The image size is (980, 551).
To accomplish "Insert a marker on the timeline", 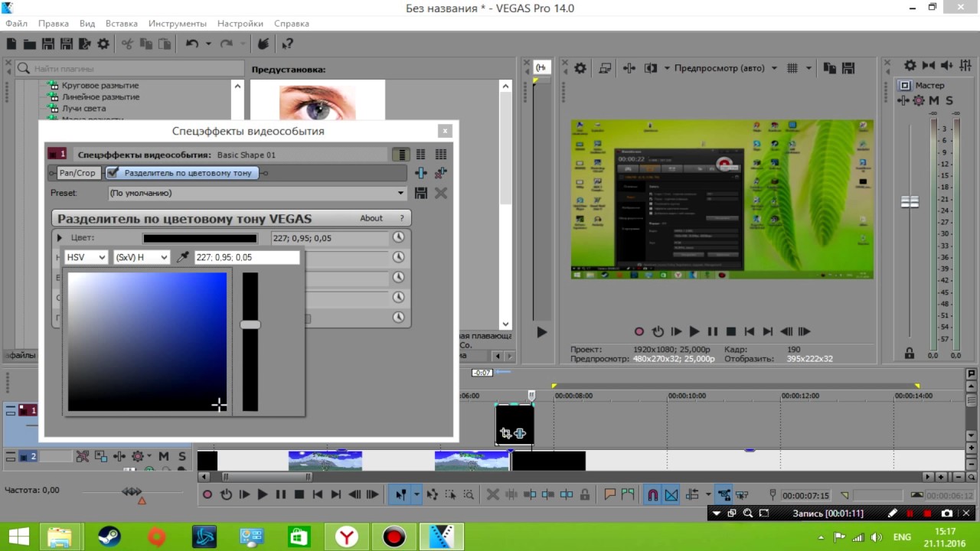I will coord(610,494).
